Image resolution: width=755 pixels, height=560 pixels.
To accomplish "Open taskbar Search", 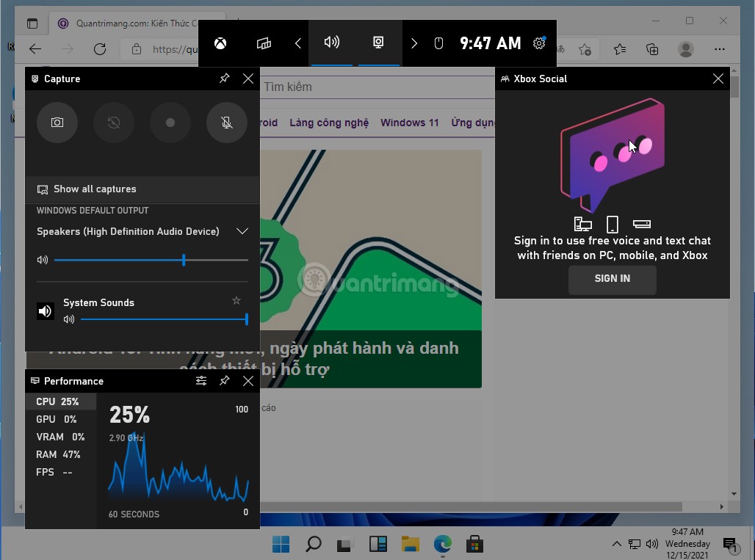I will tap(314, 545).
